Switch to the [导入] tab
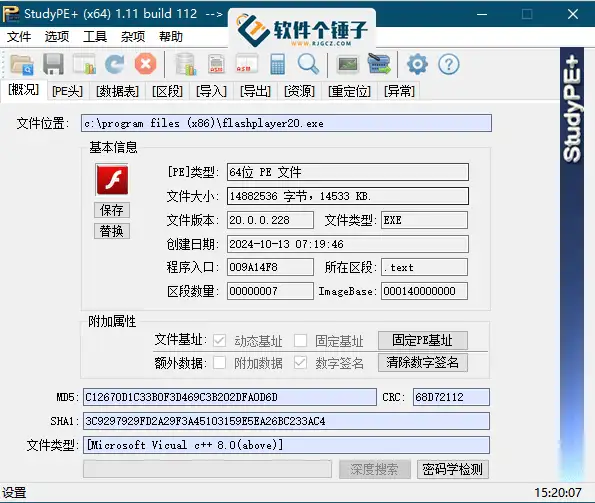Image resolution: width=595 pixels, height=503 pixels. (211, 91)
